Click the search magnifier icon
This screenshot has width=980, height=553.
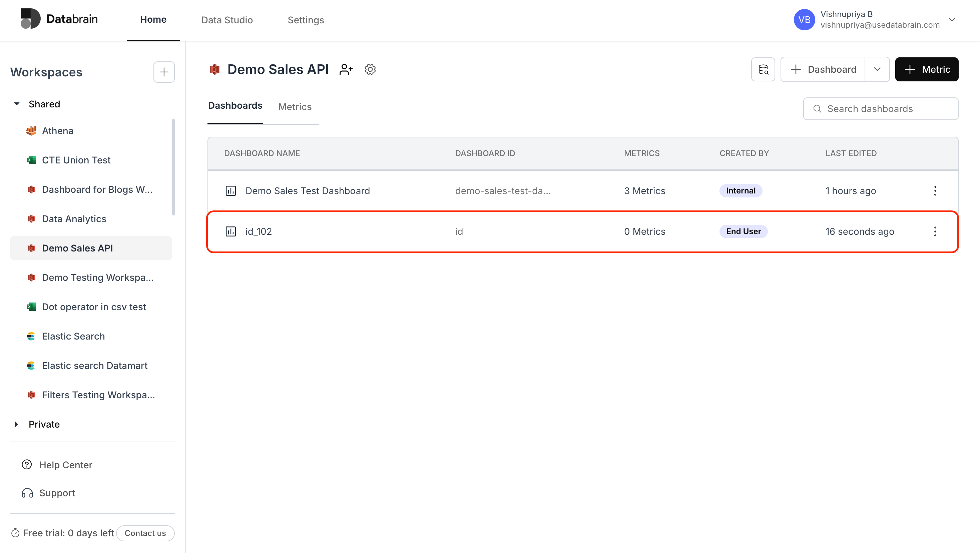point(817,109)
